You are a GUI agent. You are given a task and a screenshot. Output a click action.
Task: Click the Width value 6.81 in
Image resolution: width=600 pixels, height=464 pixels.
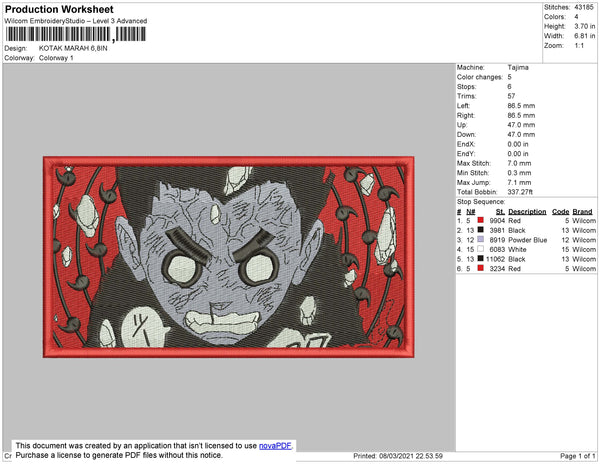[x=584, y=36]
